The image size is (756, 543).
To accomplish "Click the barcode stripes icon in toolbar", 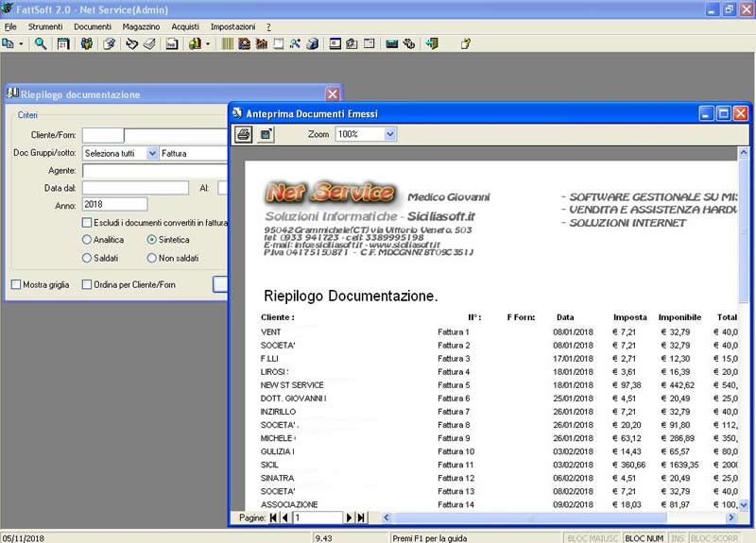I will tap(227, 43).
